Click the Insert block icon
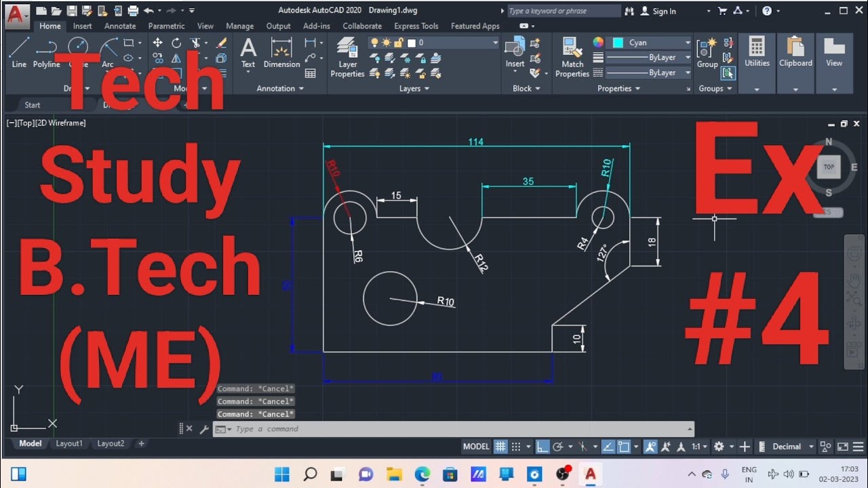The width and height of the screenshot is (868, 488). tap(515, 53)
